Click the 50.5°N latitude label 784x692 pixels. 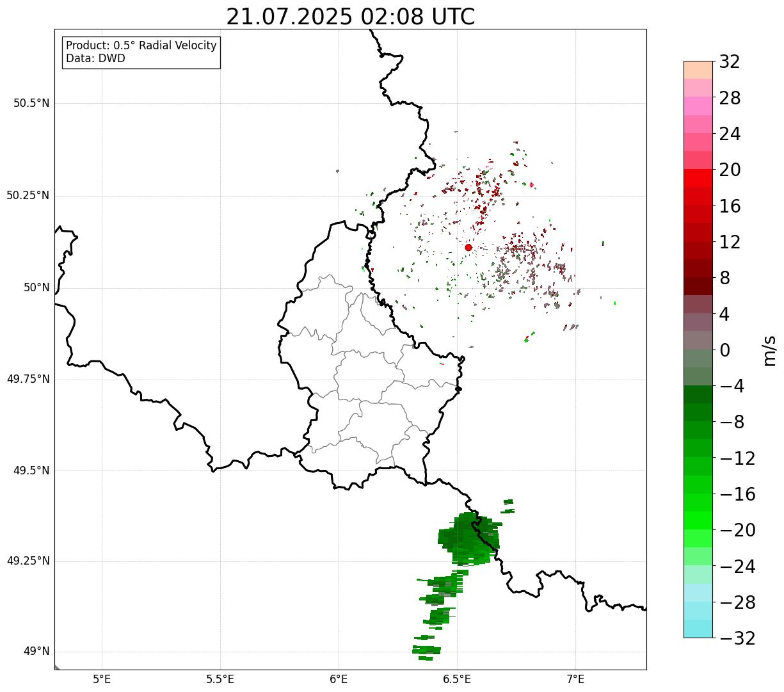[31, 103]
